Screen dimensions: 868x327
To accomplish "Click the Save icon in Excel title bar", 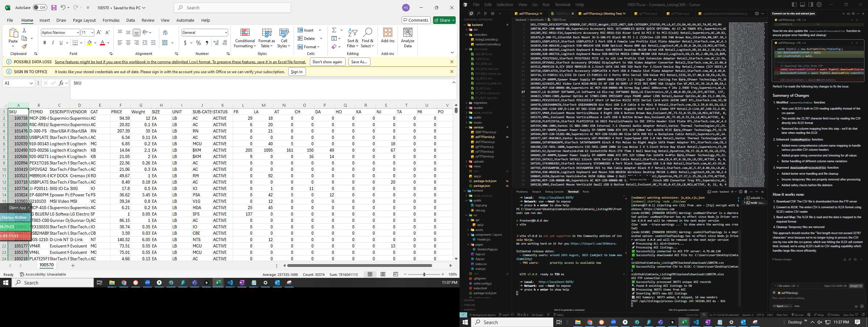I will pyautogui.click(x=54, y=7).
